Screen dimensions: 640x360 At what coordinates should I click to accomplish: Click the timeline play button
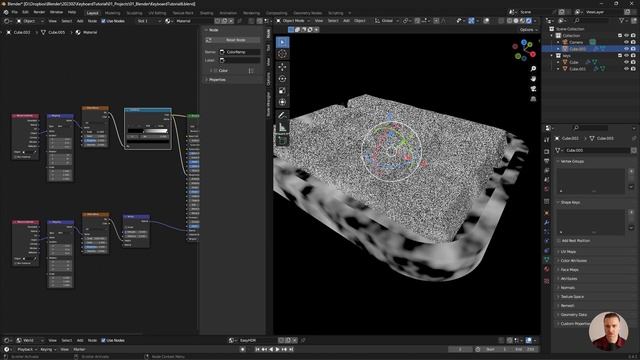pos(278,349)
